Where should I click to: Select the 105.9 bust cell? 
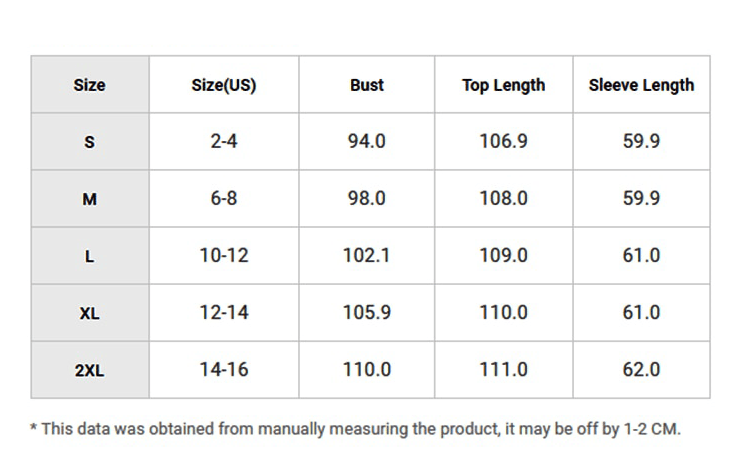point(367,313)
